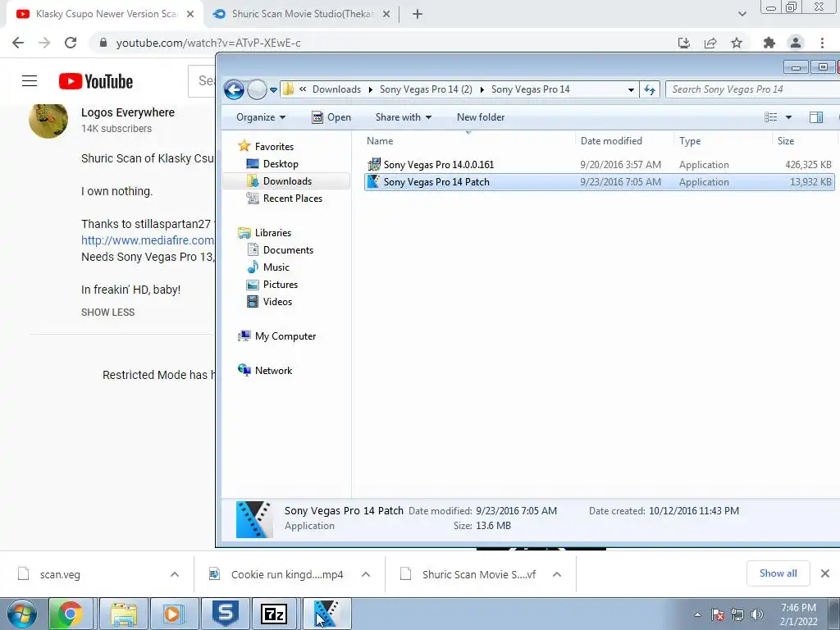Toggle the preview pane icon
Screen dimensions: 840x630
click(x=816, y=117)
